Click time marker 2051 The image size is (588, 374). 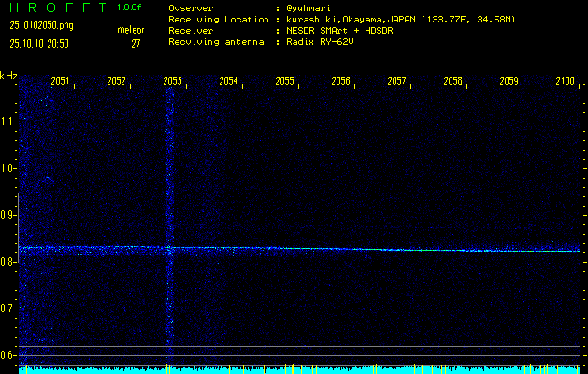60,81
